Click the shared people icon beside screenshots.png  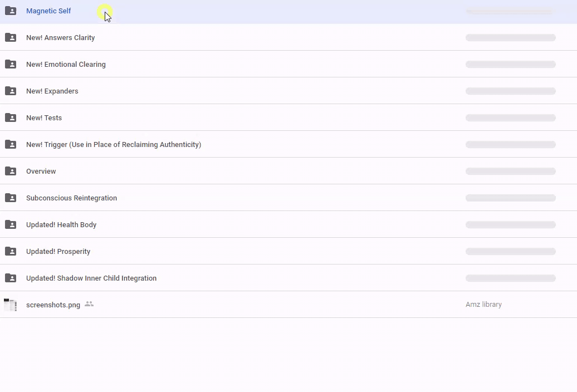click(89, 304)
